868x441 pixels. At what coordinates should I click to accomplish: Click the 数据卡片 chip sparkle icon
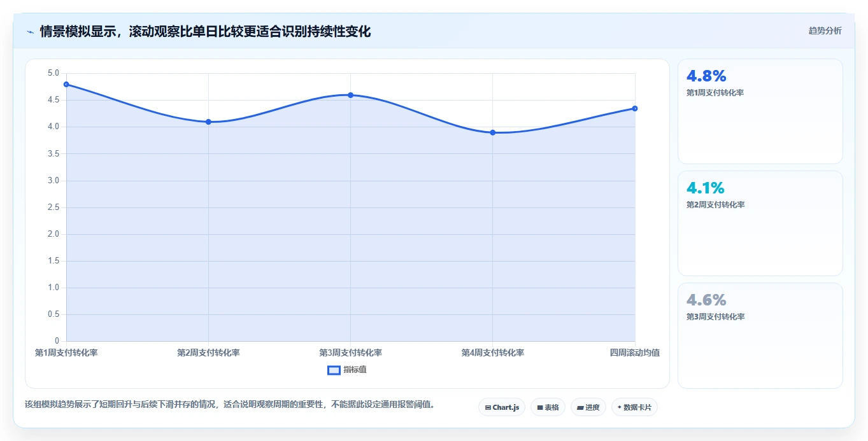(x=620, y=407)
